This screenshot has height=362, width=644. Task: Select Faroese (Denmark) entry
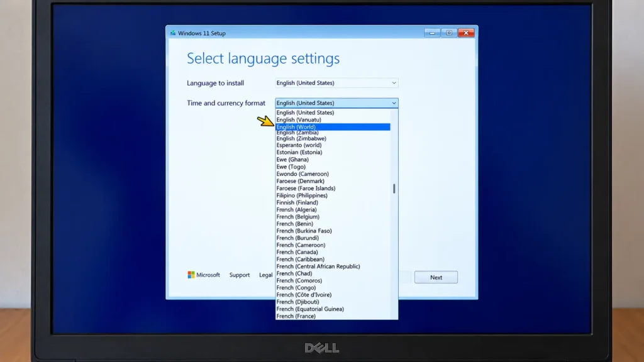pyautogui.click(x=333, y=181)
